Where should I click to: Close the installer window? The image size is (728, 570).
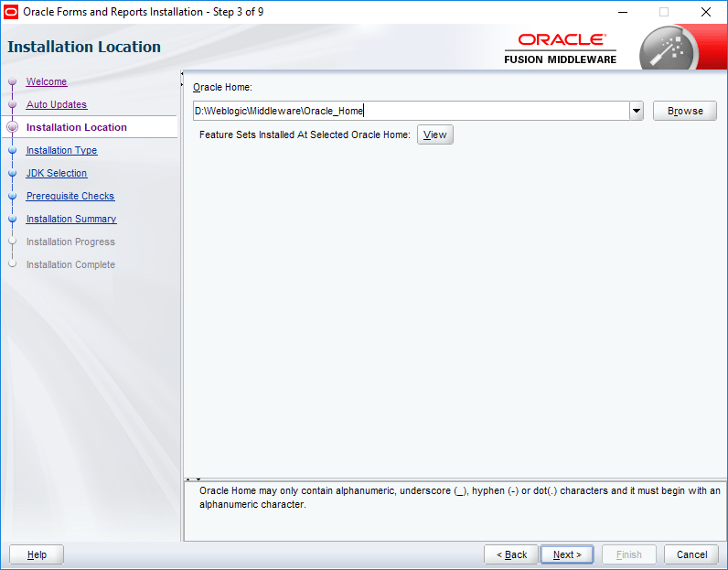pos(706,12)
